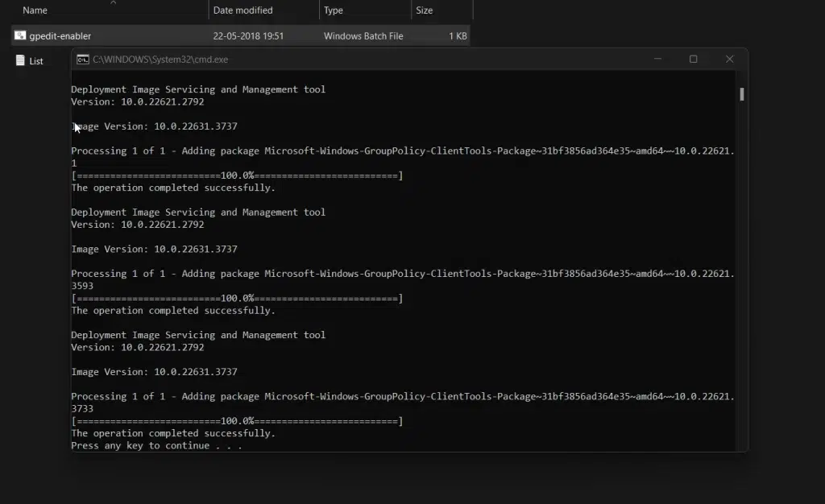
Task: Click the 'Press any key to continue' line
Action: click(156, 446)
